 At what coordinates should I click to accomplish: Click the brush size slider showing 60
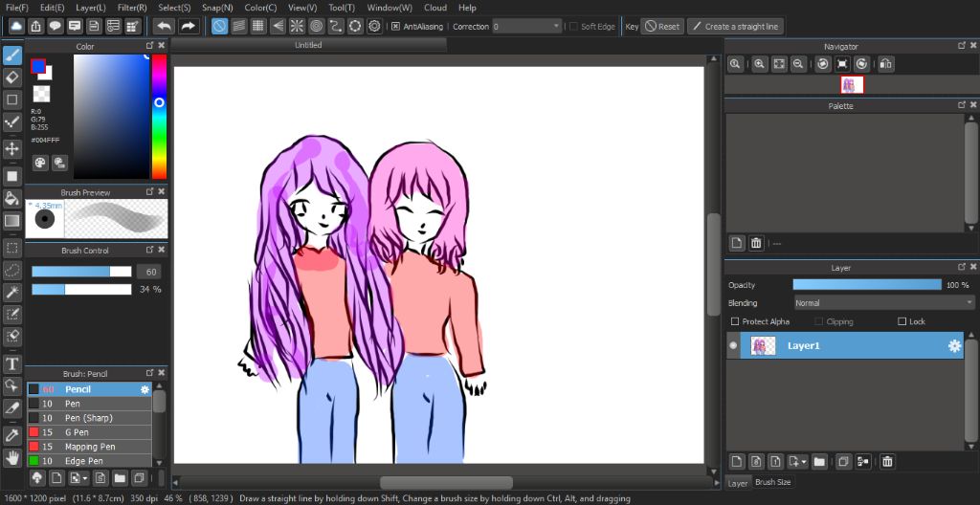(x=81, y=272)
